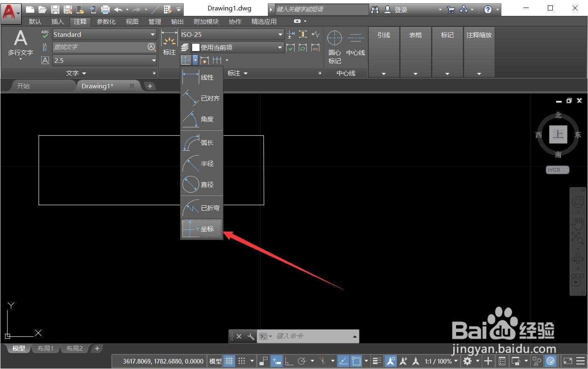Open annotation scale 1:1 / 100% menu
This screenshot has height=369, width=588.
tap(441, 361)
